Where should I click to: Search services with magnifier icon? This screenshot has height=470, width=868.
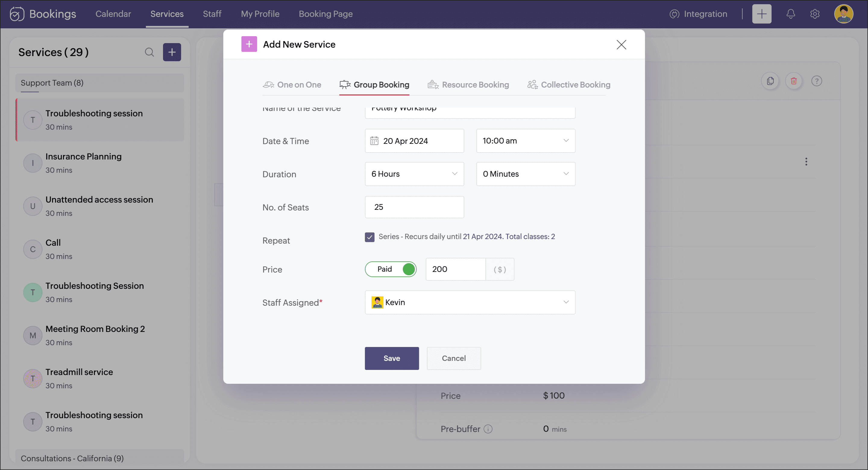[x=149, y=52]
